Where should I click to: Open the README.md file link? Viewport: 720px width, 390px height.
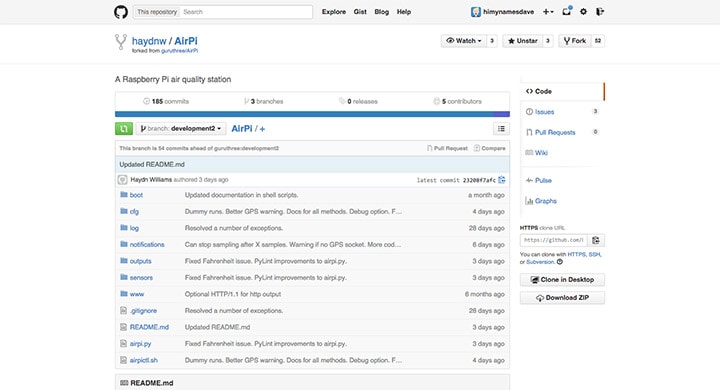pyautogui.click(x=149, y=327)
